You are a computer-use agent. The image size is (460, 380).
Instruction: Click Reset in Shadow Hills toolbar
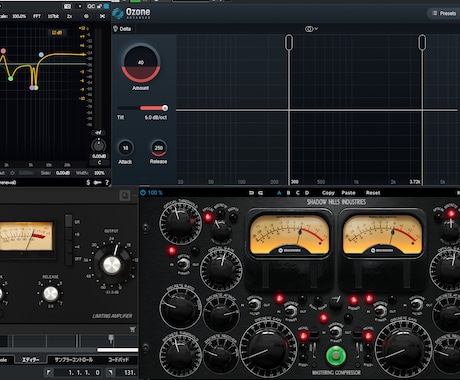pyautogui.click(x=373, y=193)
